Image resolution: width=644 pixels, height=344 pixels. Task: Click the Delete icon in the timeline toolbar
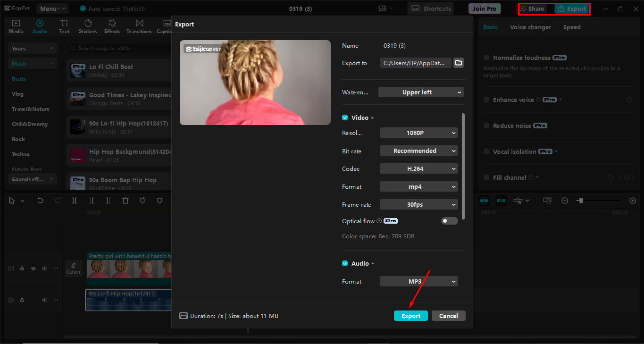click(125, 200)
